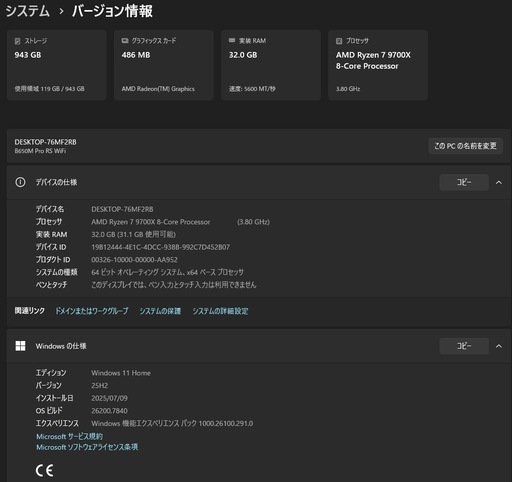Select プロダクト ID value 00326-10000-00000-AA952
This screenshot has width=512, height=482.
[134, 260]
